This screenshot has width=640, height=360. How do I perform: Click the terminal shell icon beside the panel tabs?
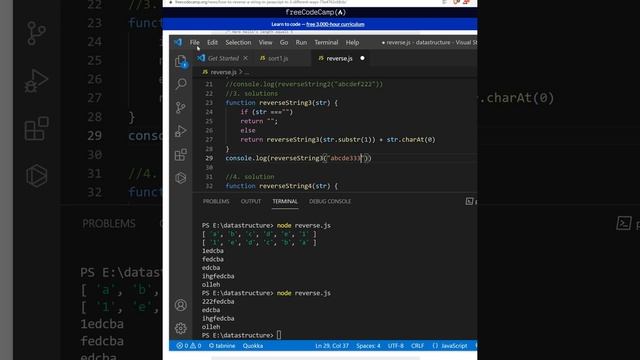coord(469,201)
